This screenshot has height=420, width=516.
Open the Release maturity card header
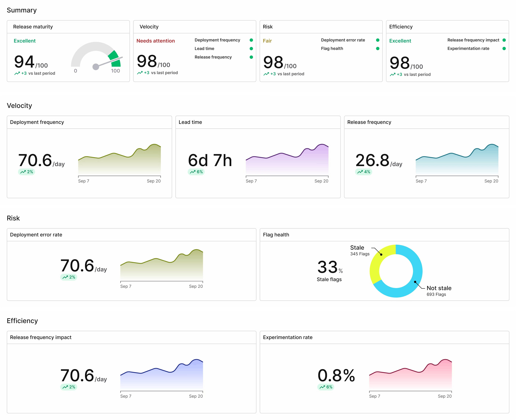[33, 27]
